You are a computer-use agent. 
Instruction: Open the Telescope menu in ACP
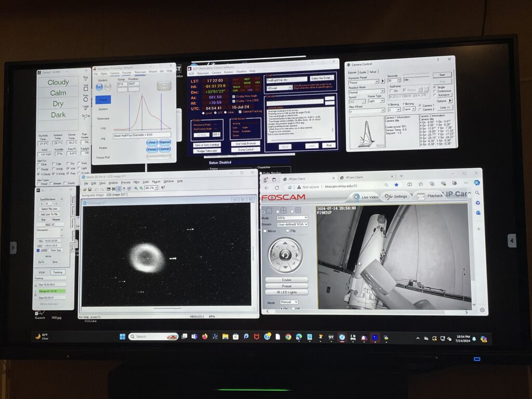pyautogui.click(x=203, y=73)
